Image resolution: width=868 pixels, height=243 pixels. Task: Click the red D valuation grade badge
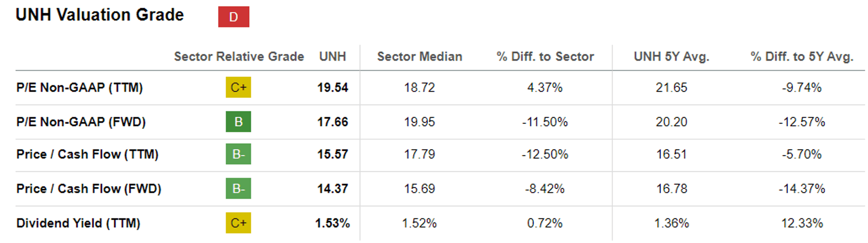point(233,17)
